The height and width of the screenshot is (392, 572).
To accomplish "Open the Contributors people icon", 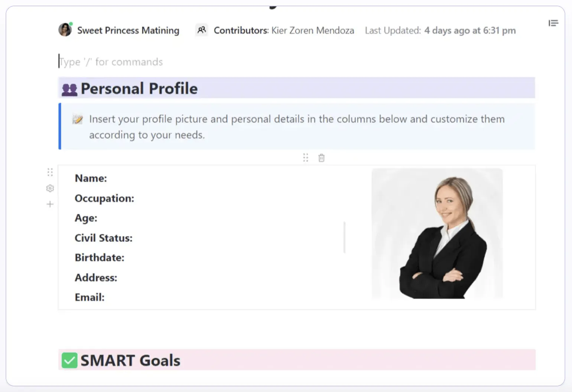I will click(201, 30).
